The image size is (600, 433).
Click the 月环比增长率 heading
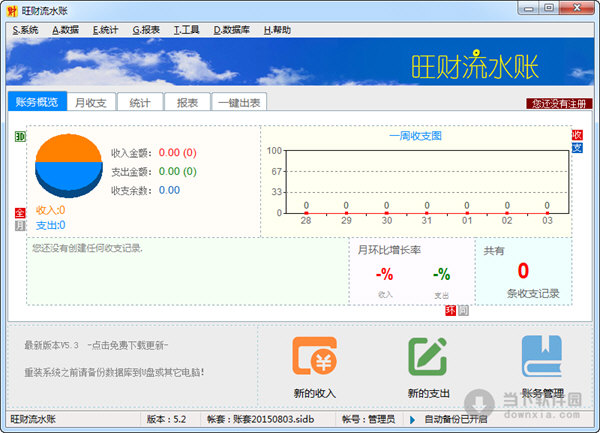click(389, 250)
